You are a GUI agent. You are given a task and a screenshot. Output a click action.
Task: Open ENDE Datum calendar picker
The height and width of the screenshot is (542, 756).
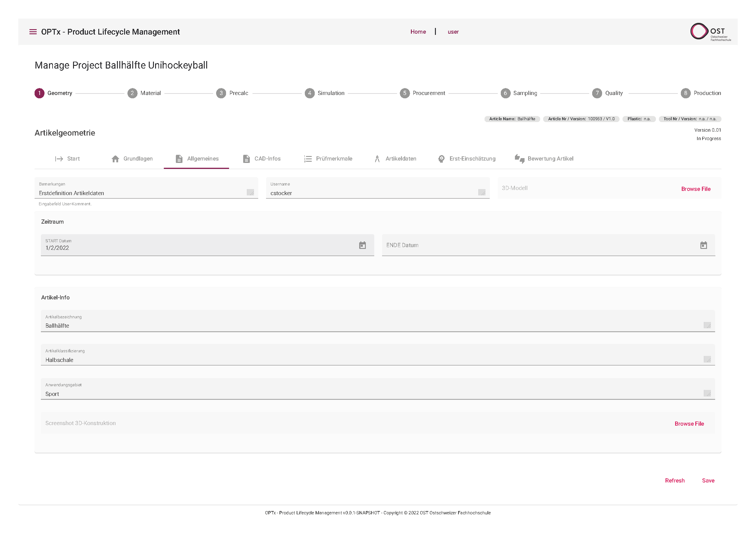point(703,245)
